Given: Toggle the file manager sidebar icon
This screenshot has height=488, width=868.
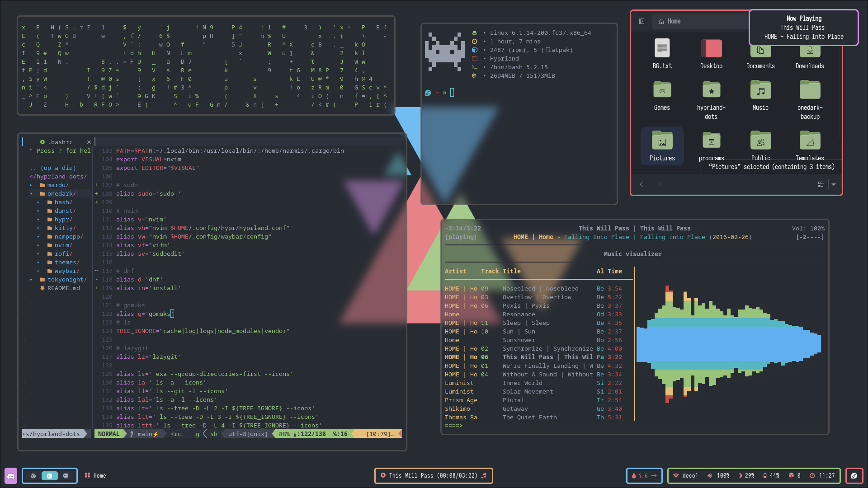Looking at the screenshot, I should (641, 21).
